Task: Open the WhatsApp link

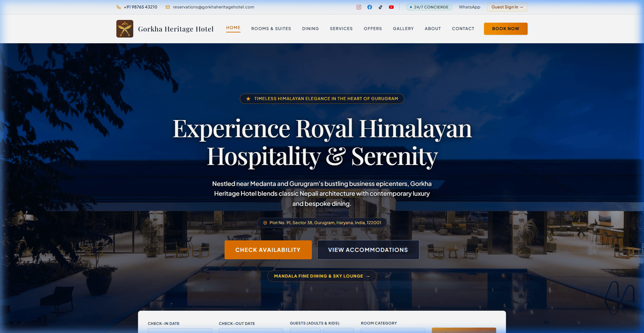Action: tap(469, 7)
